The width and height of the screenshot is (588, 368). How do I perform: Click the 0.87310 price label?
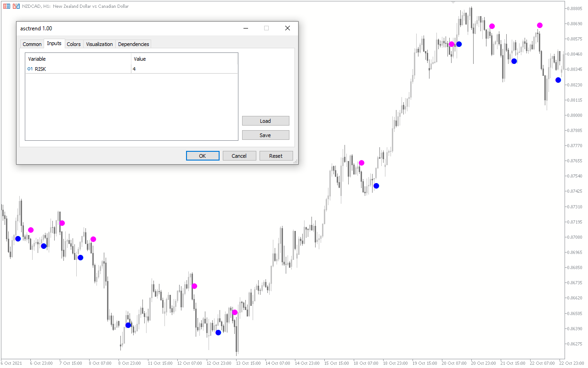576,207
